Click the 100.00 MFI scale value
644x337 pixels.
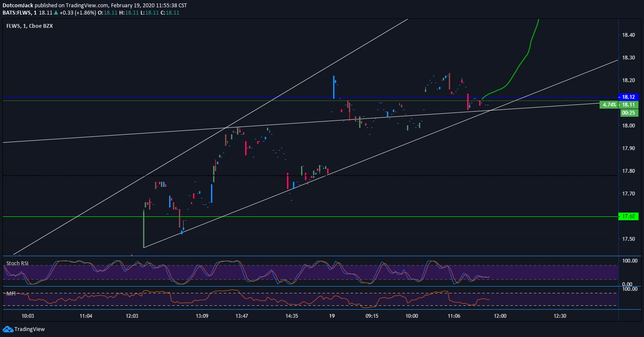click(629, 290)
